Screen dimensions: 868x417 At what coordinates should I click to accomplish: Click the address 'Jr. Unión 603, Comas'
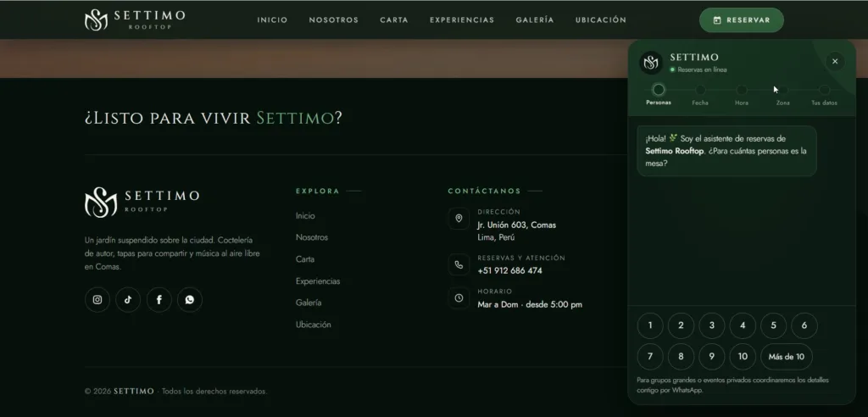click(516, 225)
